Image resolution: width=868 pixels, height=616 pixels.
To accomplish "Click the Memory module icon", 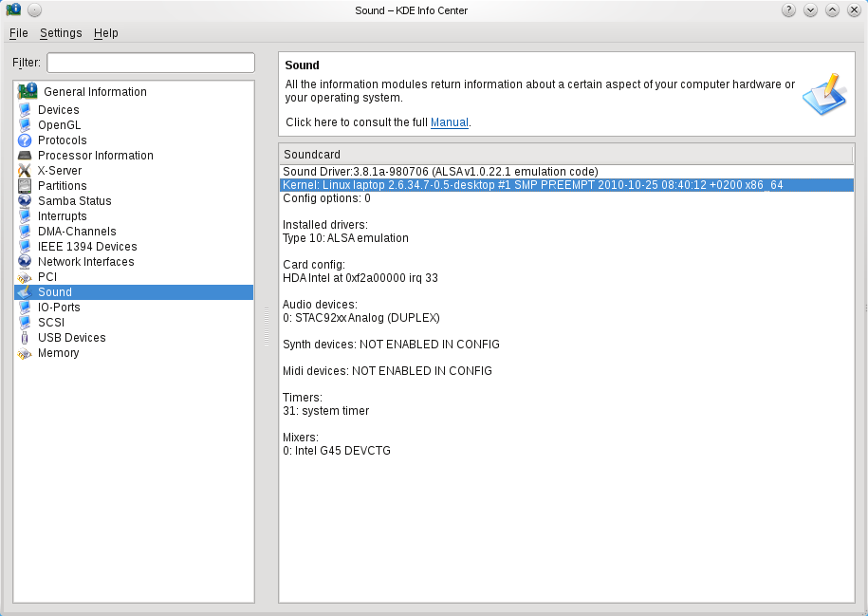I will tap(25, 353).
